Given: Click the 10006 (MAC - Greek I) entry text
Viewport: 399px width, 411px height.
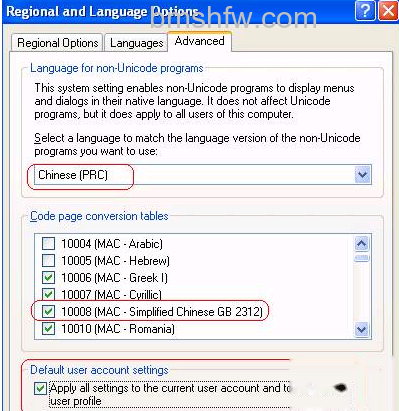Looking at the screenshot, I should [x=114, y=278].
